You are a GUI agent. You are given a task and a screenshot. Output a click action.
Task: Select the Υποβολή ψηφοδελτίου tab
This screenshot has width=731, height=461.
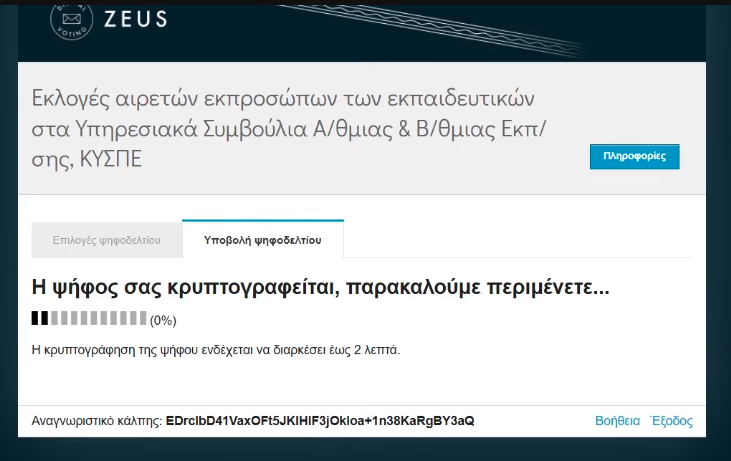pyautogui.click(x=262, y=241)
